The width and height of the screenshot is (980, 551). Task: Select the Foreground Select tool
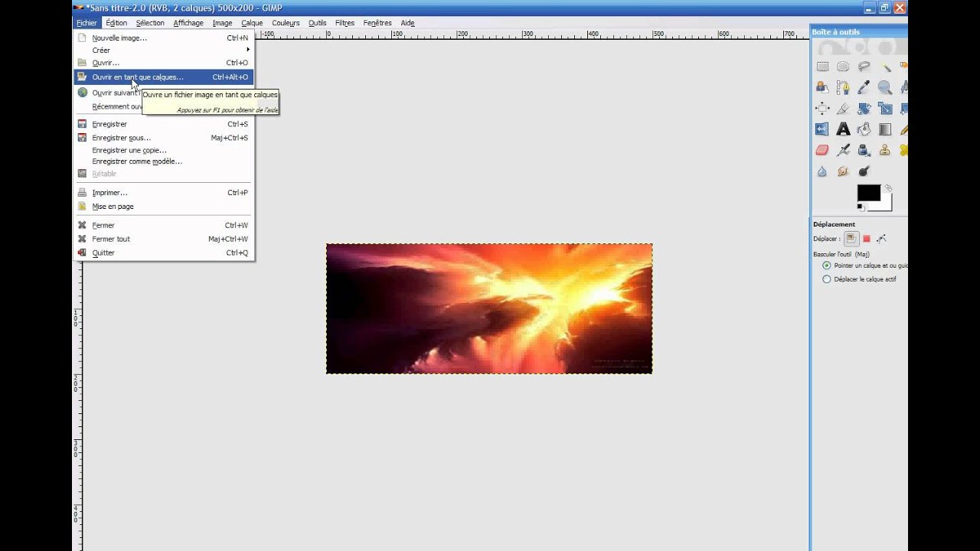pos(822,87)
